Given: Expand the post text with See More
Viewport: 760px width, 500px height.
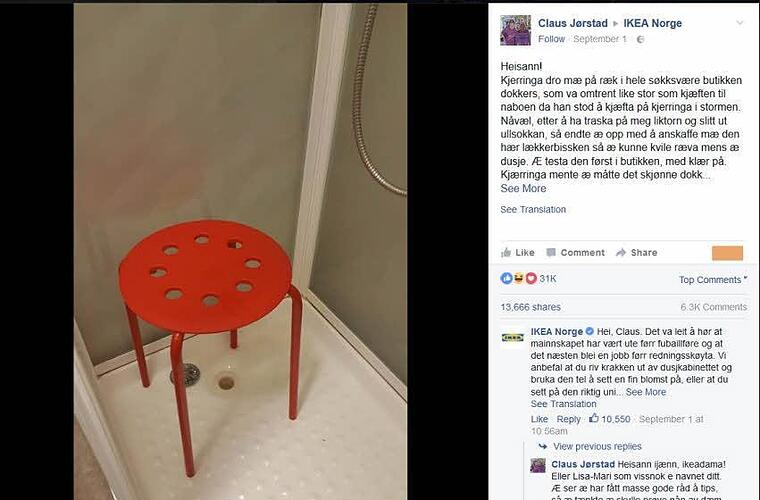Looking at the screenshot, I should 523,188.
